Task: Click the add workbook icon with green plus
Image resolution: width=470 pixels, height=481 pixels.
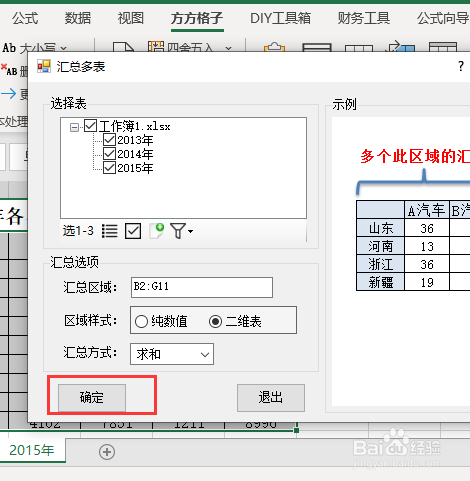Action: click(x=156, y=231)
